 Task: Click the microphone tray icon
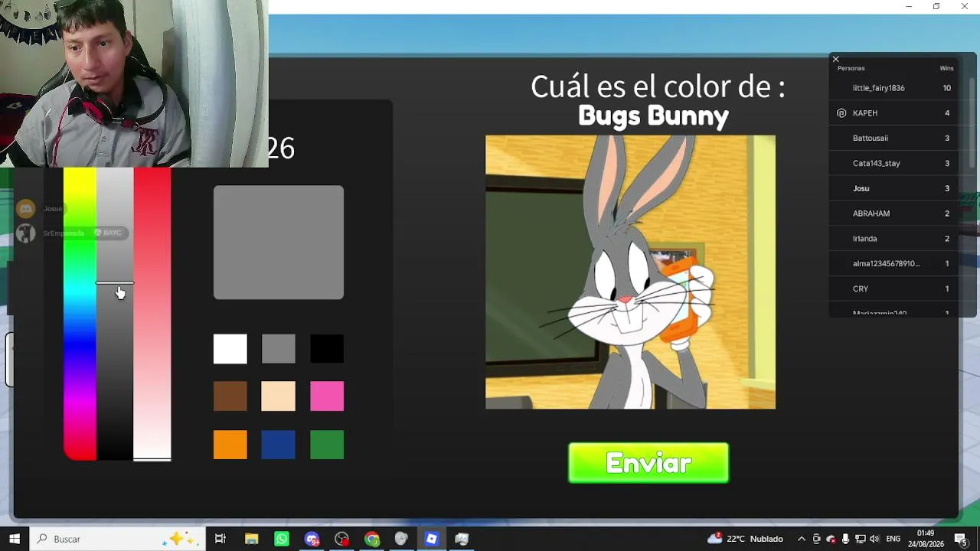tap(845, 539)
